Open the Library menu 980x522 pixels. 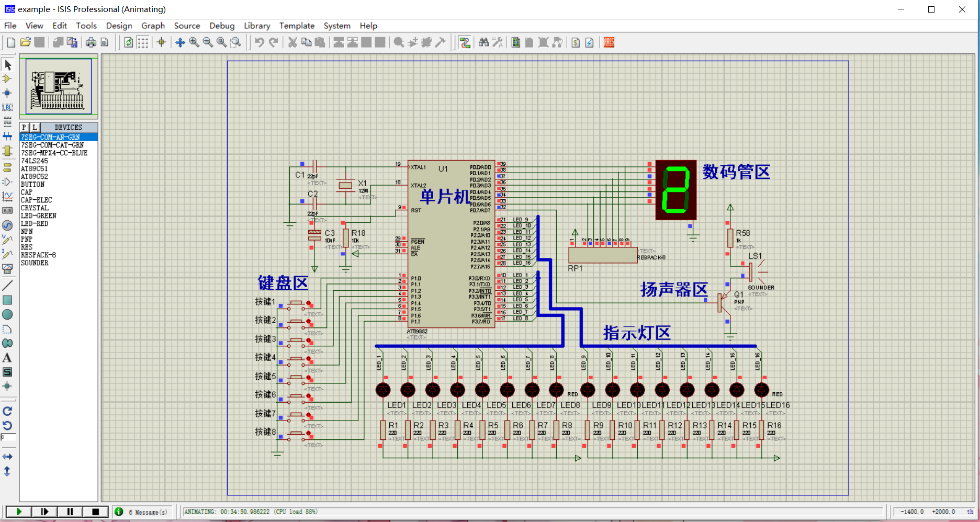pyautogui.click(x=257, y=26)
